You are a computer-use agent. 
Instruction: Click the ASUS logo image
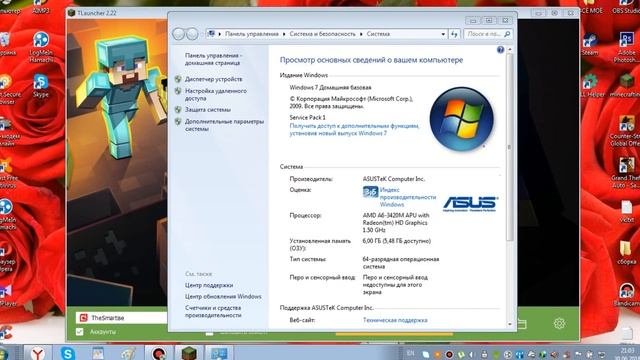470,203
